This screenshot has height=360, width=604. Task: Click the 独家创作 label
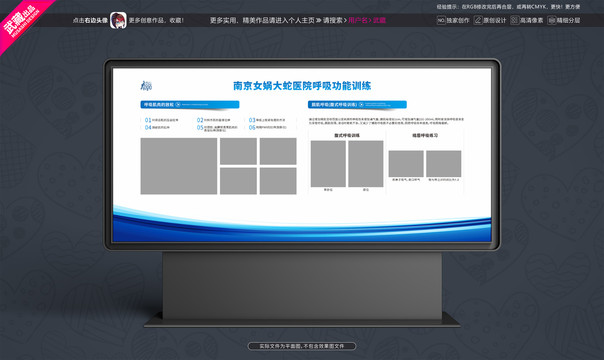point(458,20)
